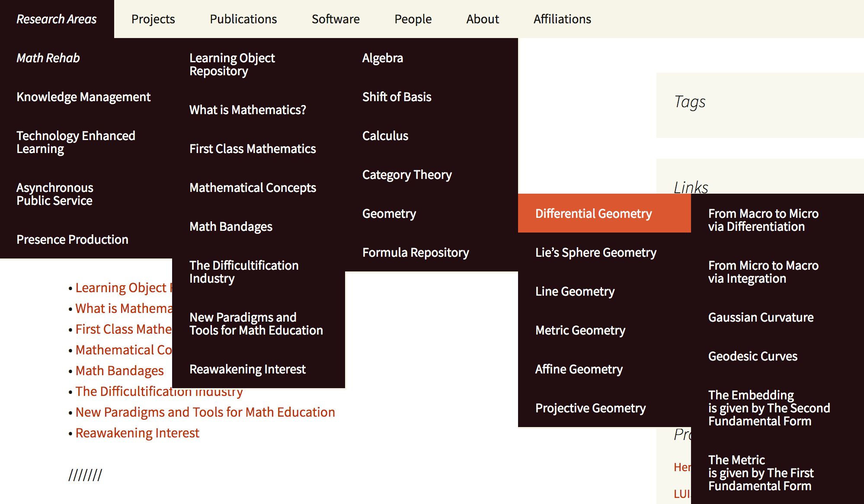Click the Publications navigation item
864x504 pixels.
[x=243, y=19]
